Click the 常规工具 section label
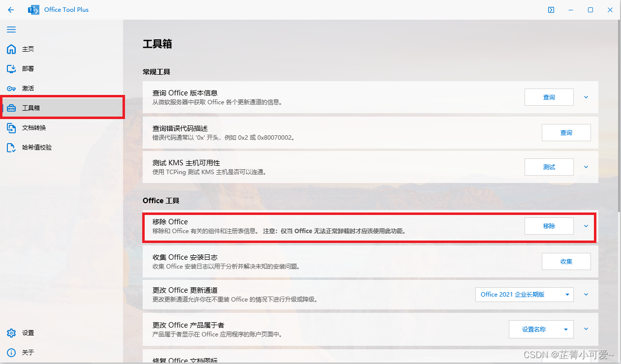The height and width of the screenshot is (364, 621). pyautogui.click(x=156, y=72)
